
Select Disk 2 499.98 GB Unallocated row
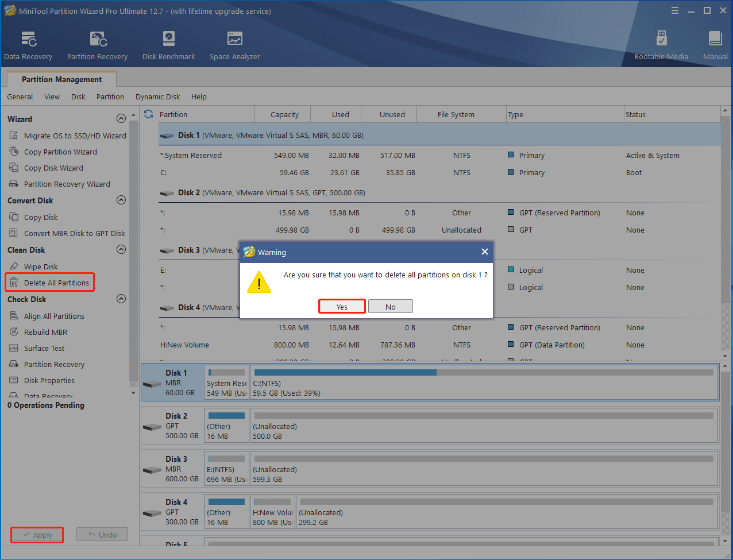pyautogui.click(x=439, y=230)
